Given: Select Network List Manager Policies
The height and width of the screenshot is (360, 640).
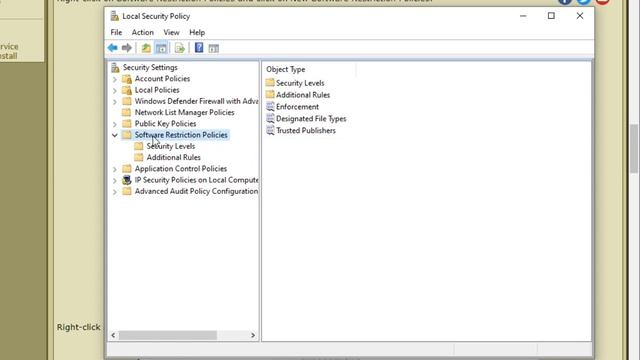Looking at the screenshot, I should pos(184,112).
